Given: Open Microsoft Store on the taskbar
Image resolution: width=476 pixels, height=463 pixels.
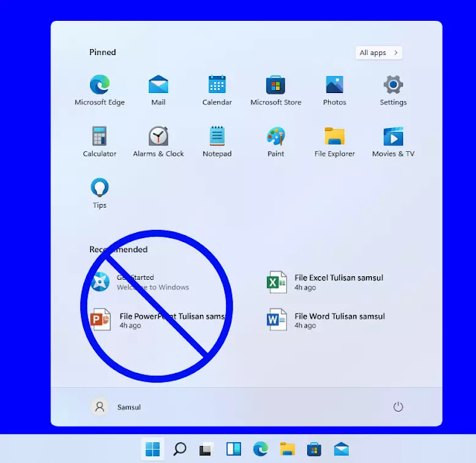Looking at the screenshot, I should pos(314,449).
